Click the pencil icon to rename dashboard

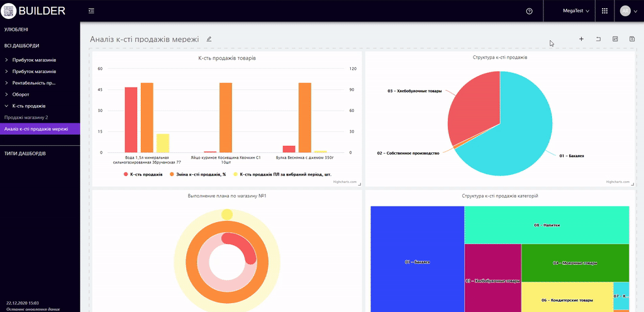[209, 39]
